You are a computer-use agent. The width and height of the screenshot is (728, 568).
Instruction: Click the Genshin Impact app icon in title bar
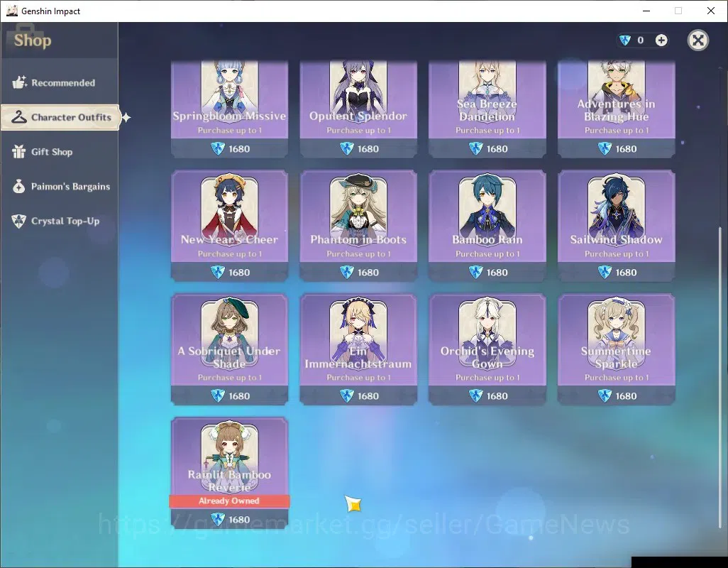pyautogui.click(x=11, y=11)
